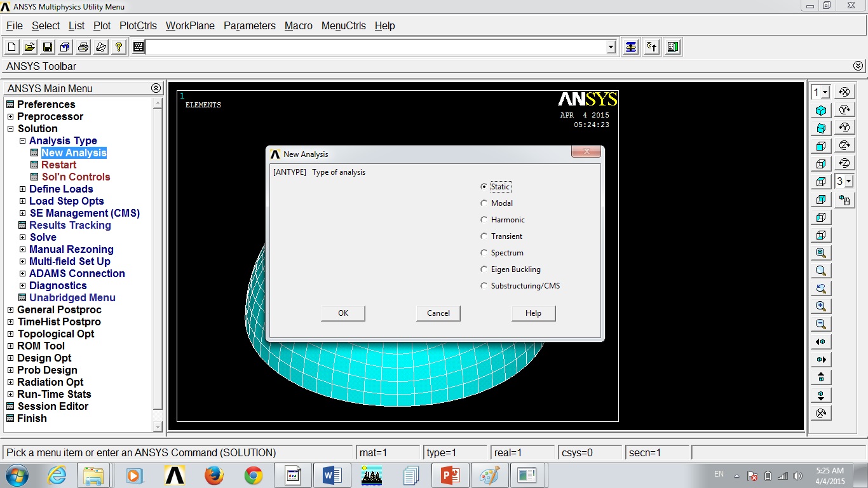This screenshot has width=868, height=488.
Task: Click the Back Up zoom icon
Action: pyautogui.click(x=821, y=288)
